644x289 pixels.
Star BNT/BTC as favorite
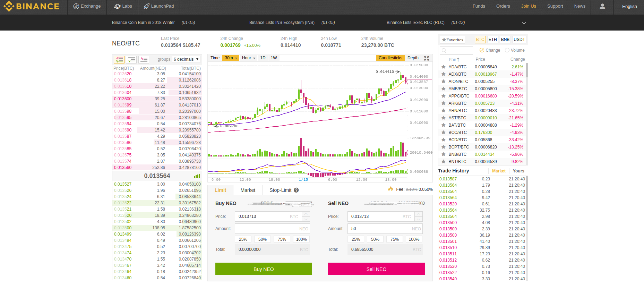(443, 162)
